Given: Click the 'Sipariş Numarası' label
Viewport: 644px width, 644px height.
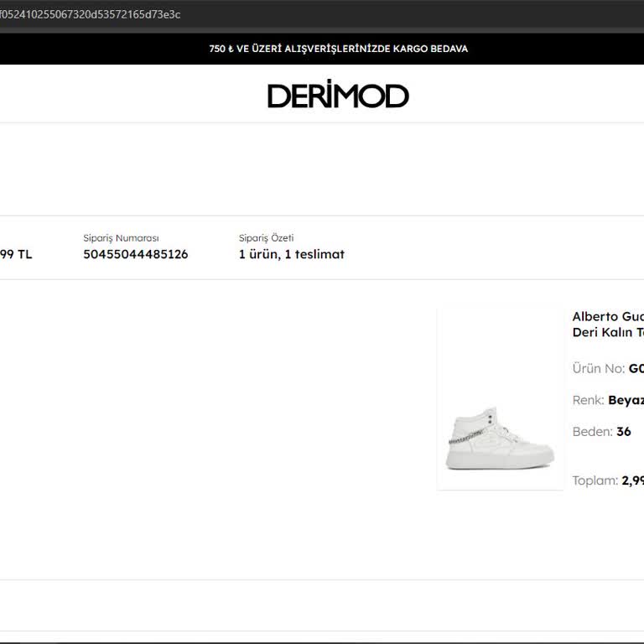Looking at the screenshot, I should pyautogui.click(x=121, y=238).
